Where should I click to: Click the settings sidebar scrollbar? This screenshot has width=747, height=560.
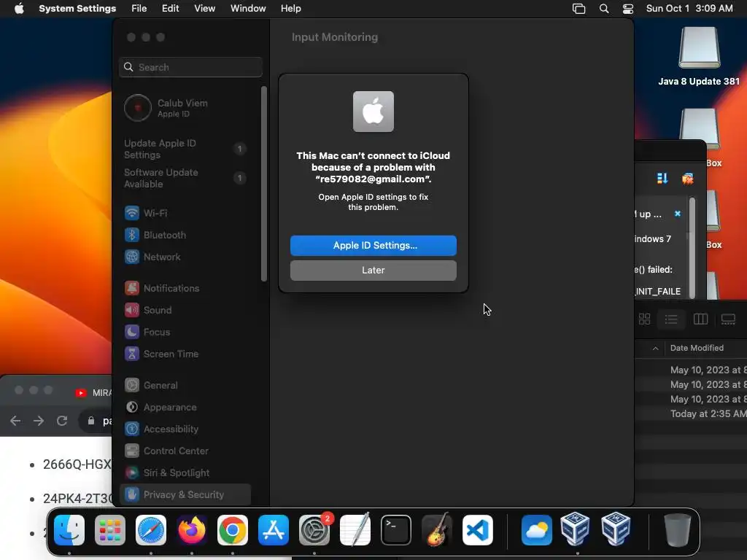[x=264, y=184]
